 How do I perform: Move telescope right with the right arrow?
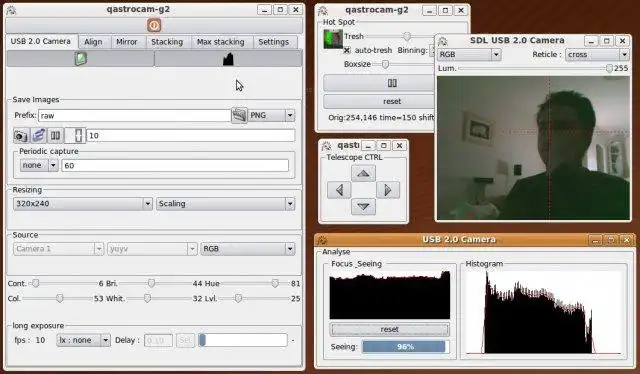[387, 190]
